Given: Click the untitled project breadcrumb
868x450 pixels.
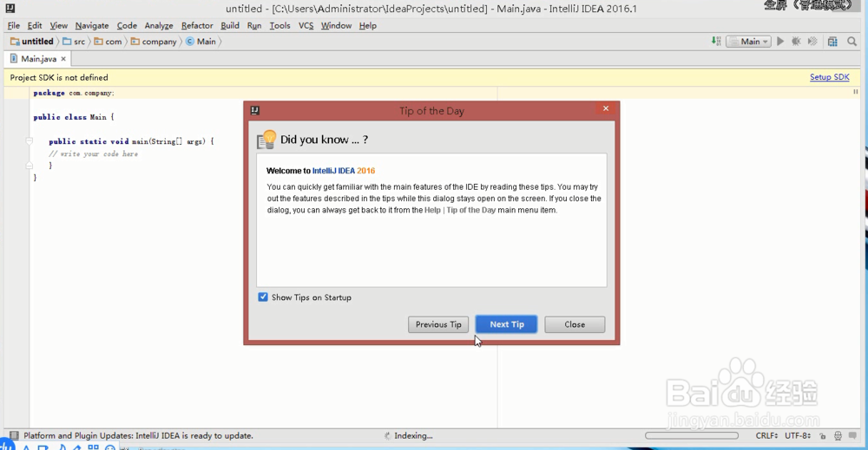Looking at the screenshot, I should pos(32,42).
